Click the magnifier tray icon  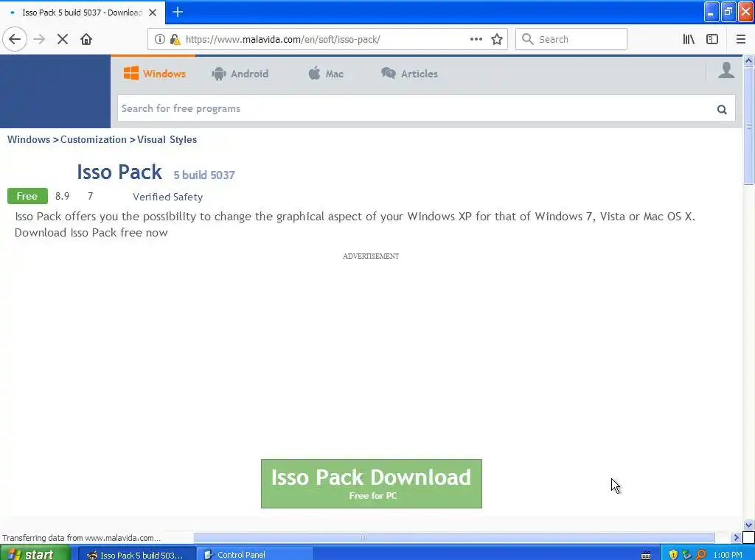pos(701,555)
